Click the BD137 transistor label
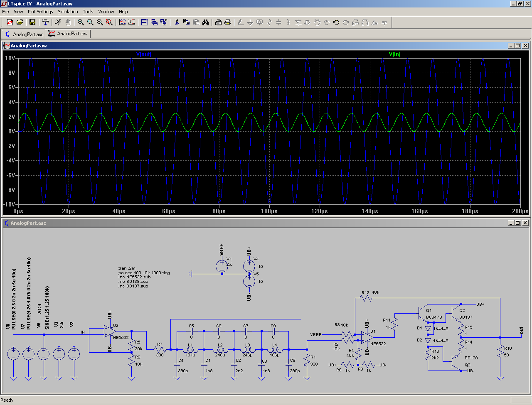Viewport: 532px width, 405px height. click(x=465, y=317)
